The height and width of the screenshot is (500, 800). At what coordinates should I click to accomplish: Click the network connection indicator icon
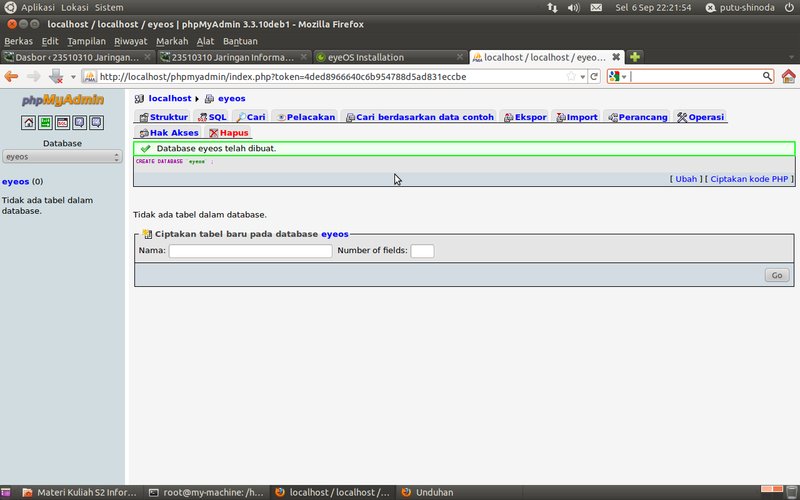pos(553,8)
